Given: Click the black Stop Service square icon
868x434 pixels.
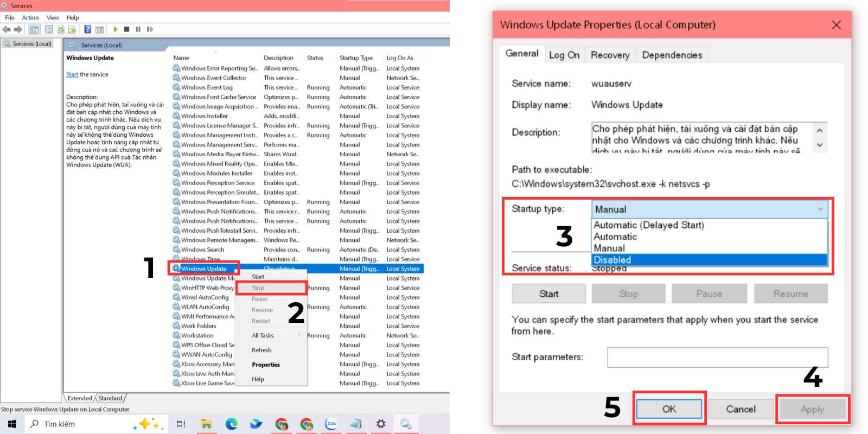Looking at the screenshot, I should tap(126, 29).
